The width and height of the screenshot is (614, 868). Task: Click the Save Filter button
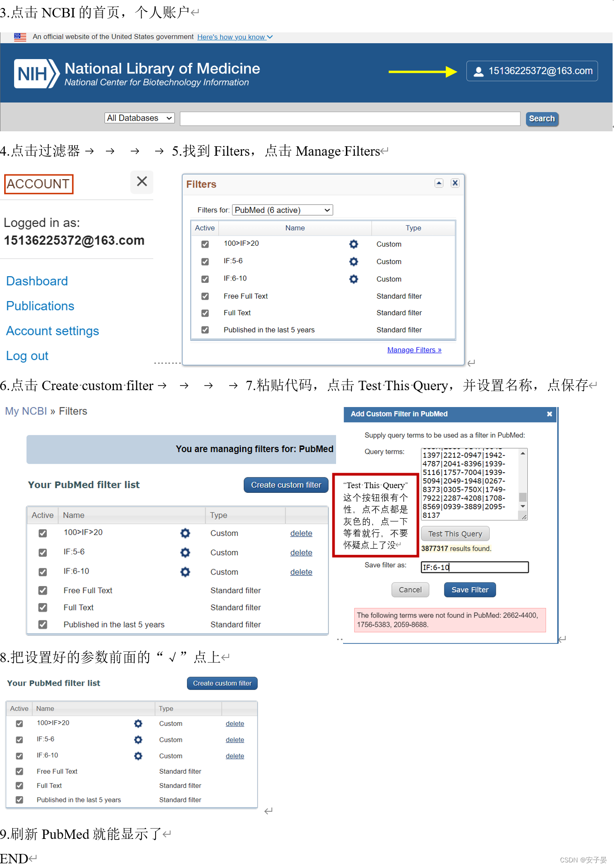click(470, 590)
